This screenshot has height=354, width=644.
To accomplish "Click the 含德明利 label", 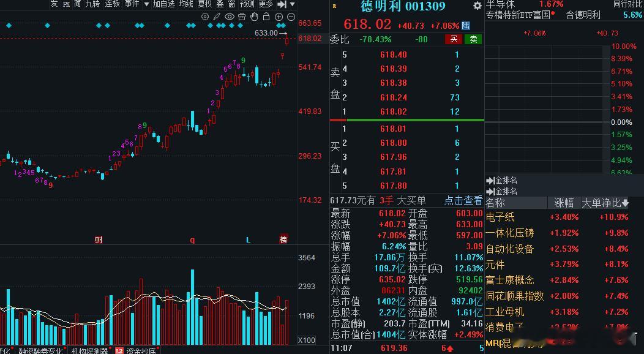I will pyautogui.click(x=583, y=15).
